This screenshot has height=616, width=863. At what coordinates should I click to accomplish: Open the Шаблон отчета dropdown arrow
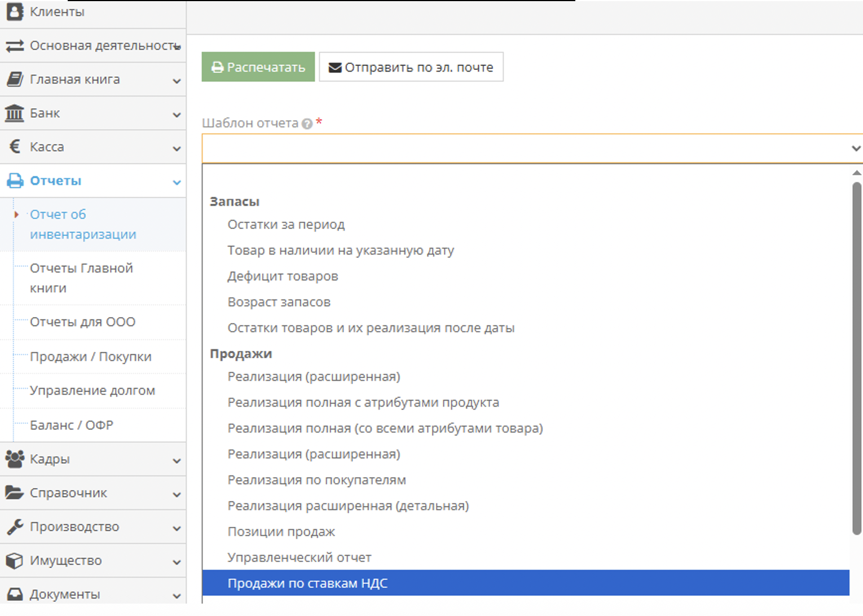(x=855, y=148)
